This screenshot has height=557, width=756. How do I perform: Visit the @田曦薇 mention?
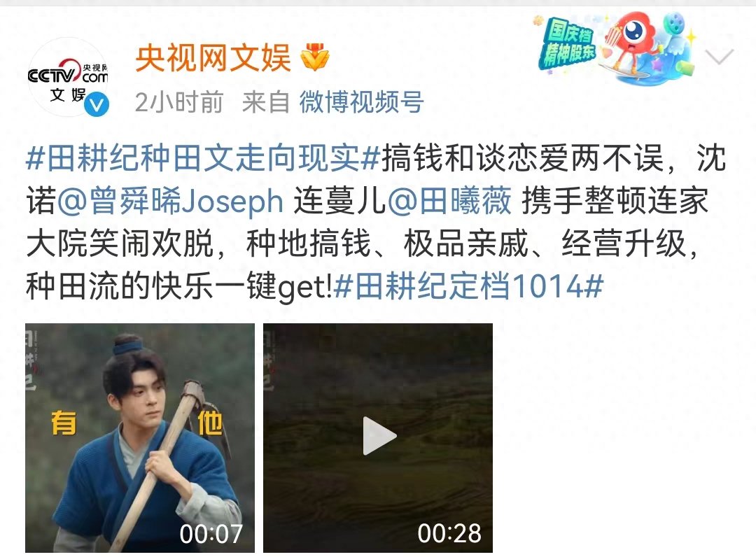point(449,201)
